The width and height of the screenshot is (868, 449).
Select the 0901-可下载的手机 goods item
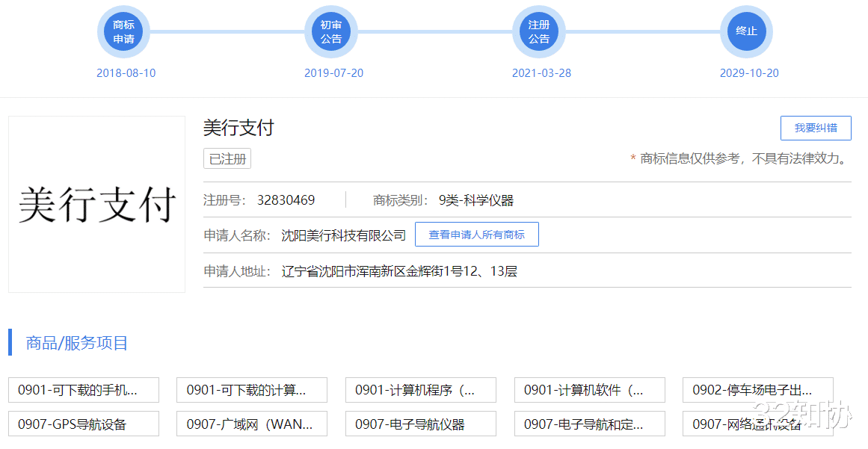(83, 390)
